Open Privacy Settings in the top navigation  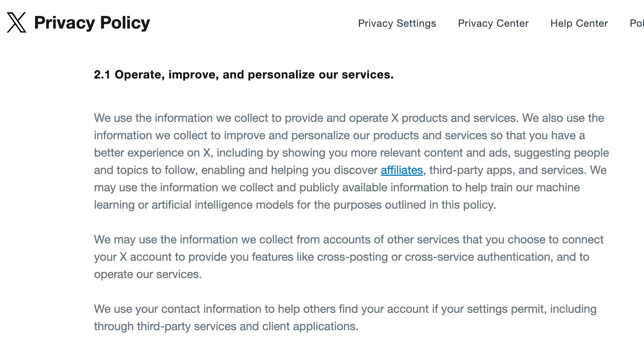coord(397,24)
